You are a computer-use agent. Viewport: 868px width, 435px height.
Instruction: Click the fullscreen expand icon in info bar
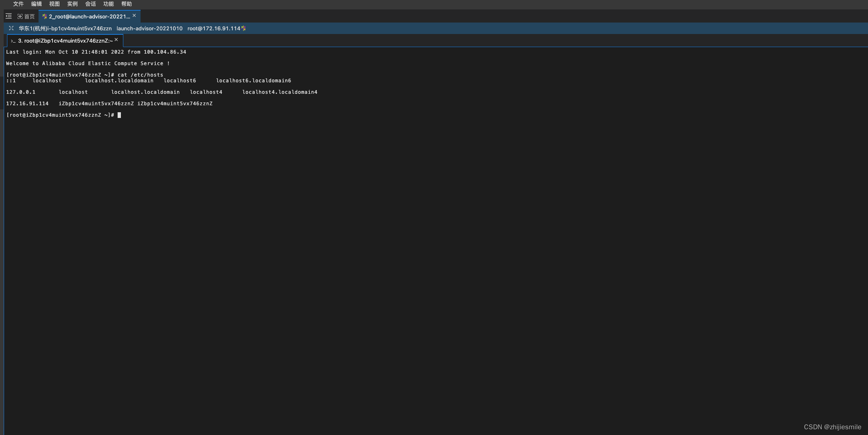11,28
